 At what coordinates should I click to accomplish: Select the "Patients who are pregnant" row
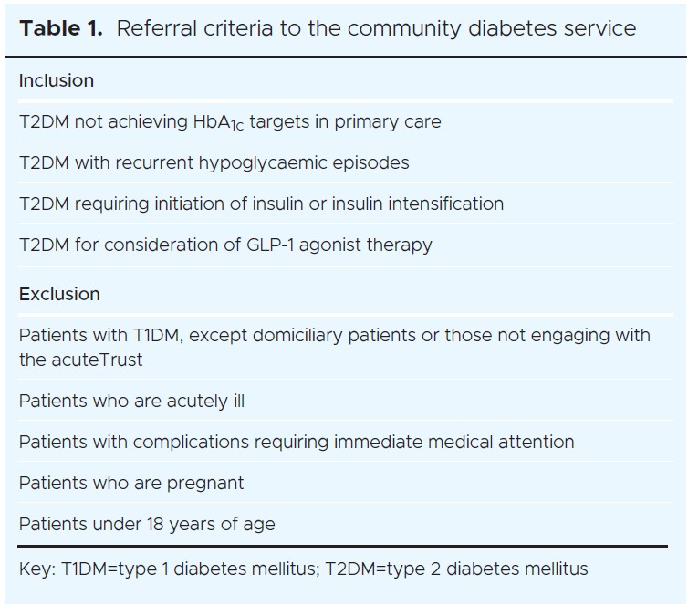[131, 483]
